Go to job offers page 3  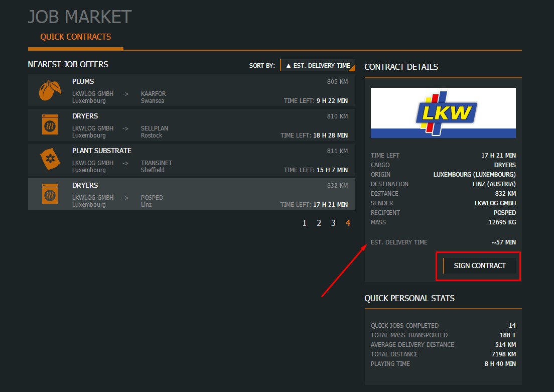333,223
